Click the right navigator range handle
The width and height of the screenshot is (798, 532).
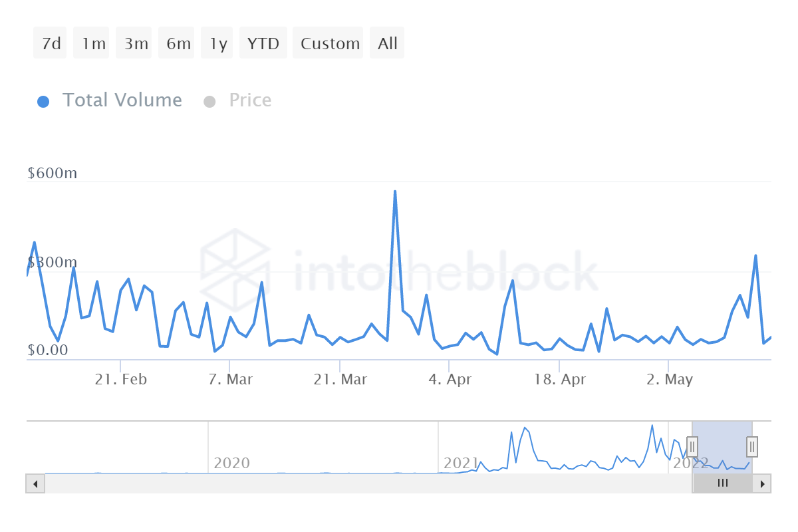tap(752, 446)
